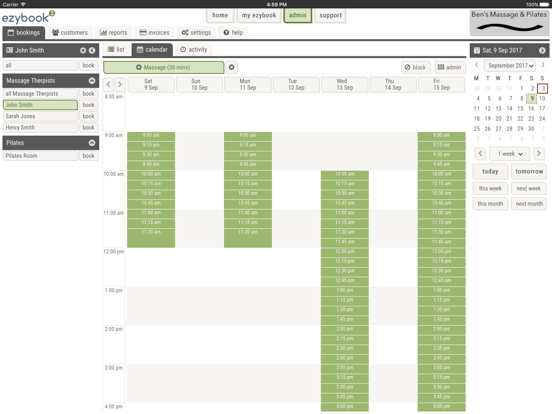This screenshot has height=414, width=552.
Task: Pick 1:00 pm slot on Fri 15 Sep
Action: click(x=441, y=291)
